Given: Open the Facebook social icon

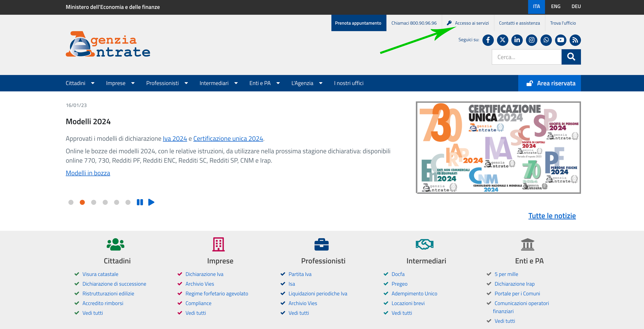Looking at the screenshot, I should coord(488,40).
